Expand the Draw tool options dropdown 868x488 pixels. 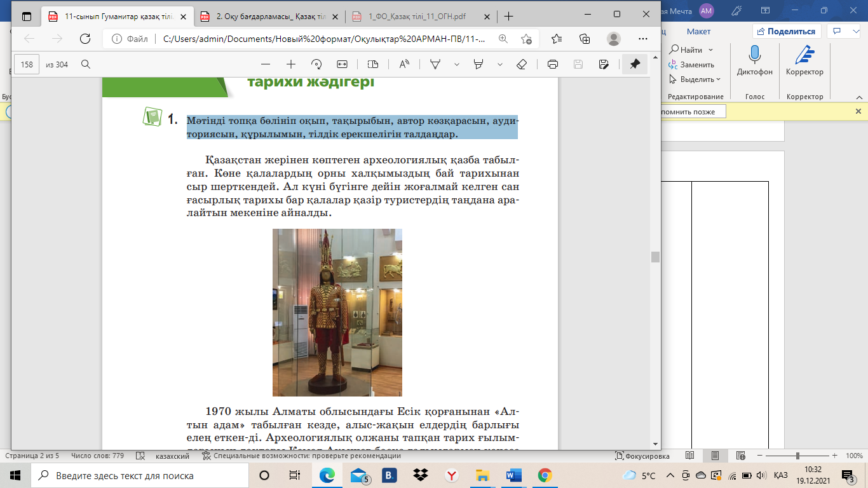point(456,64)
